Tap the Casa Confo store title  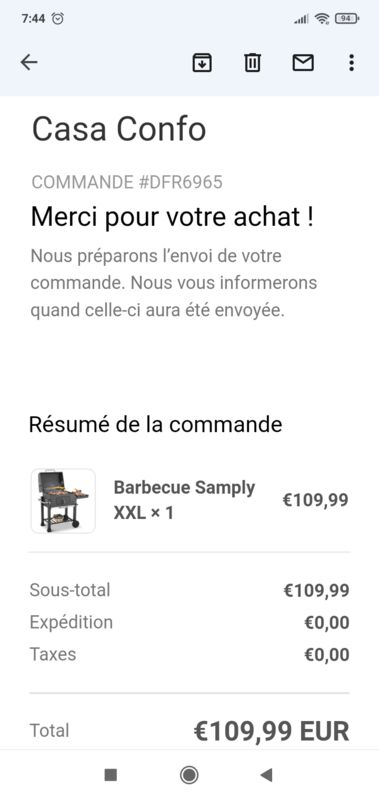(119, 129)
